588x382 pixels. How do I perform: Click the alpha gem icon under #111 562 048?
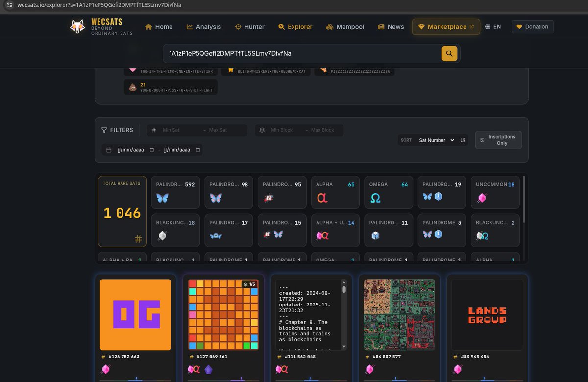[x=282, y=369]
